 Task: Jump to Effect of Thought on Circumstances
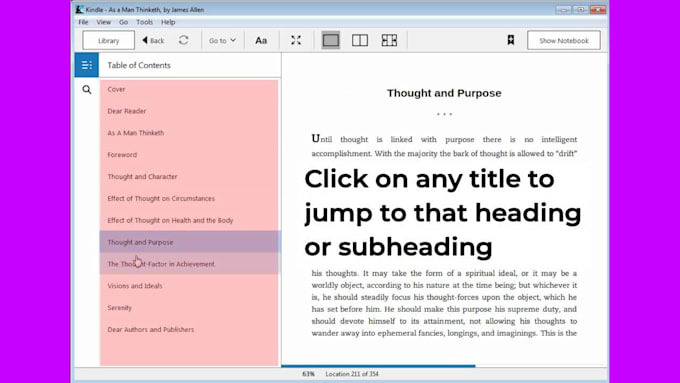[161, 198]
